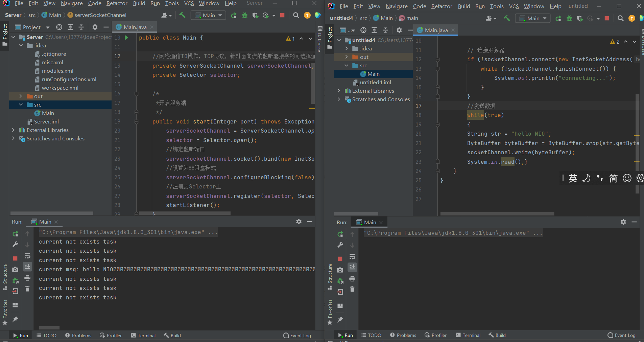The image size is (644, 342).
Task: Clear untitled4 console output
Action: (352, 289)
